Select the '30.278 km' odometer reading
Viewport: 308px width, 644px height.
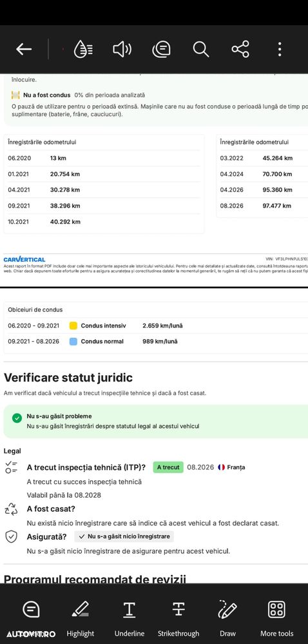pos(65,190)
